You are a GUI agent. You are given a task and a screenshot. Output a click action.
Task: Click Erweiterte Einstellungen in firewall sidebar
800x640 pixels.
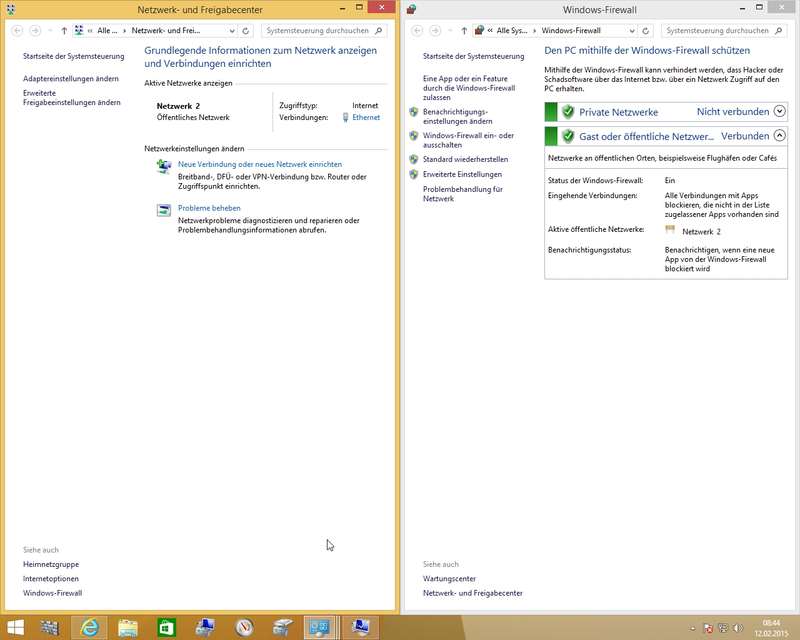coord(462,174)
